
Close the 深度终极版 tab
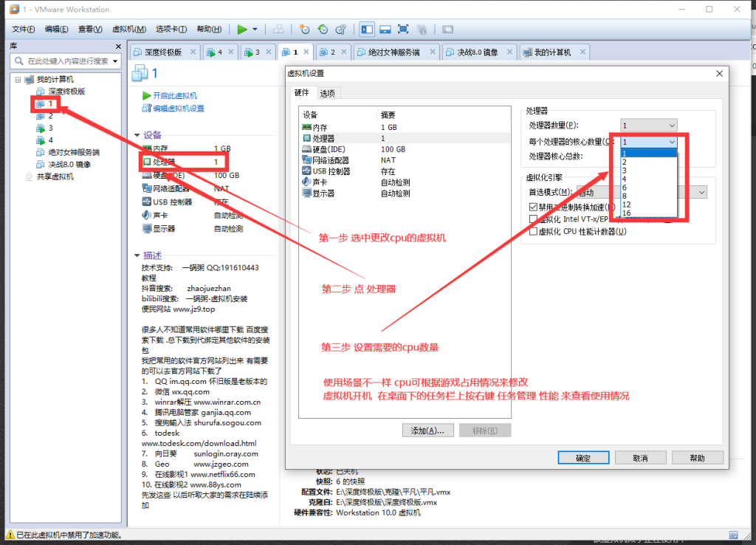point(193,52)
